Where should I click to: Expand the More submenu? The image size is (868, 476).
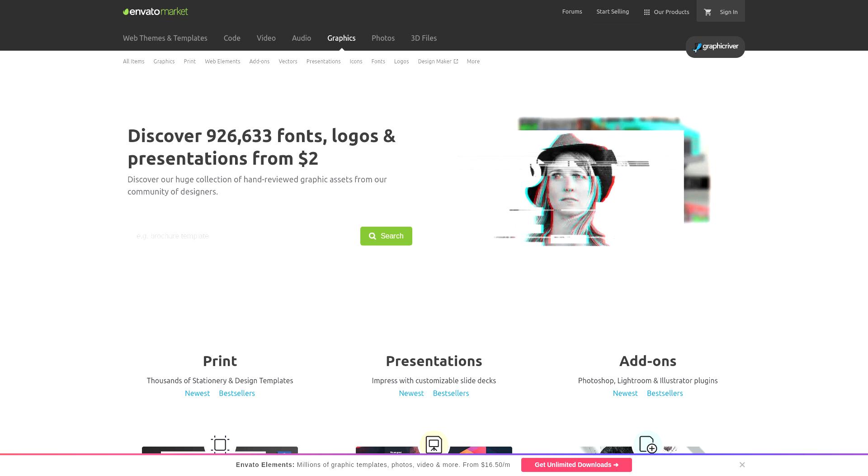click(x=473, y=62)
